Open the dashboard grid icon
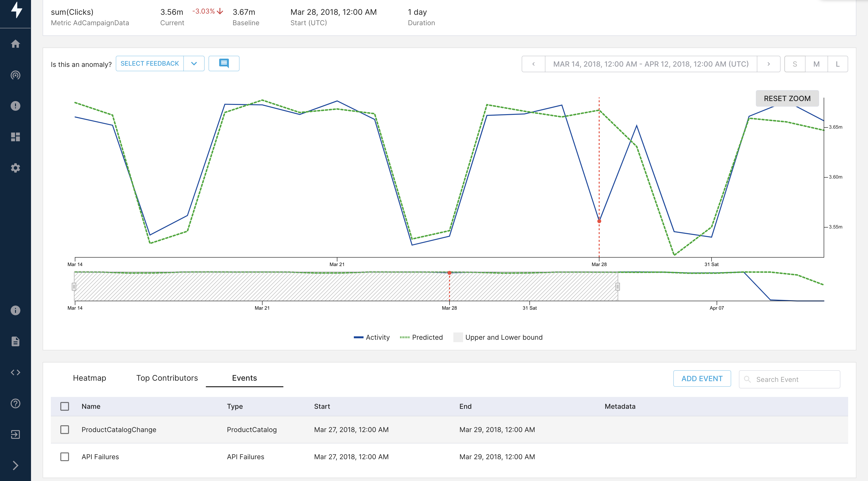This screenshot has height=481, width=868. [x=15, y=137]
